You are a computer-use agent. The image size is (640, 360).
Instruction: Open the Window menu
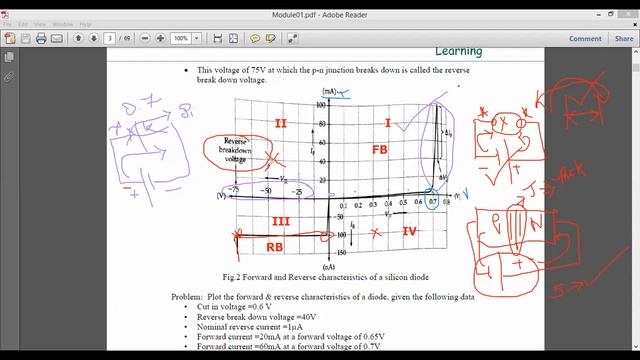62,24
